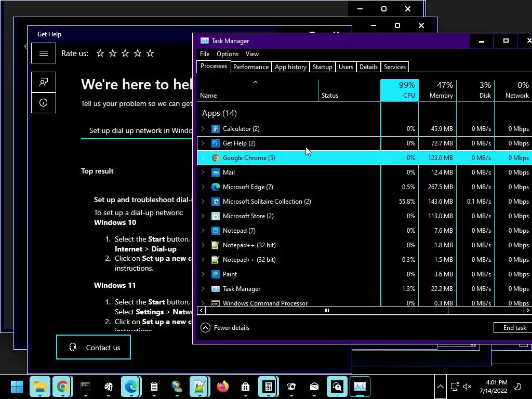Open the Get Help info icon
Viewport: 532px width, 399px height.
point(44,103)
